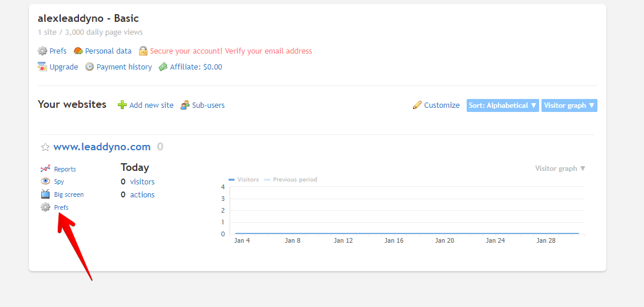The width and height of the screenshot is (644, 307).
Task: Click the Customize pencil icon
Action: (417, 105)
